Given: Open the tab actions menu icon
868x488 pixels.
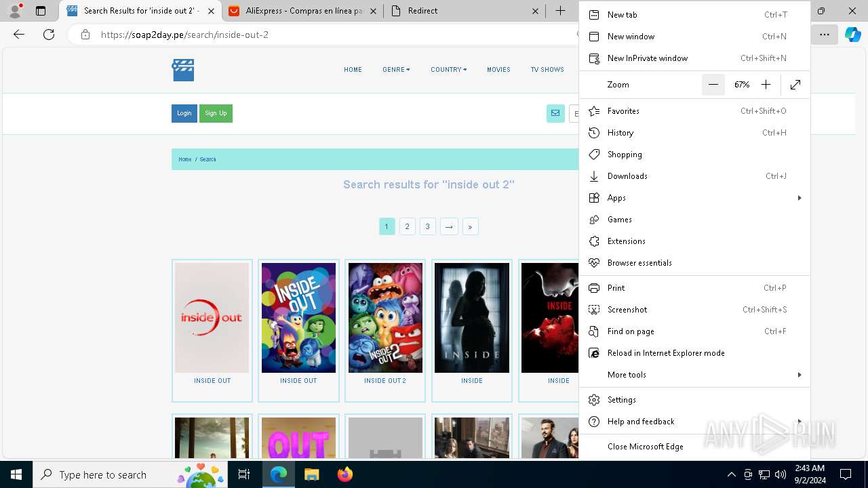Looking at the screenshot, I should pyautogui.click(x=41, y=11).
